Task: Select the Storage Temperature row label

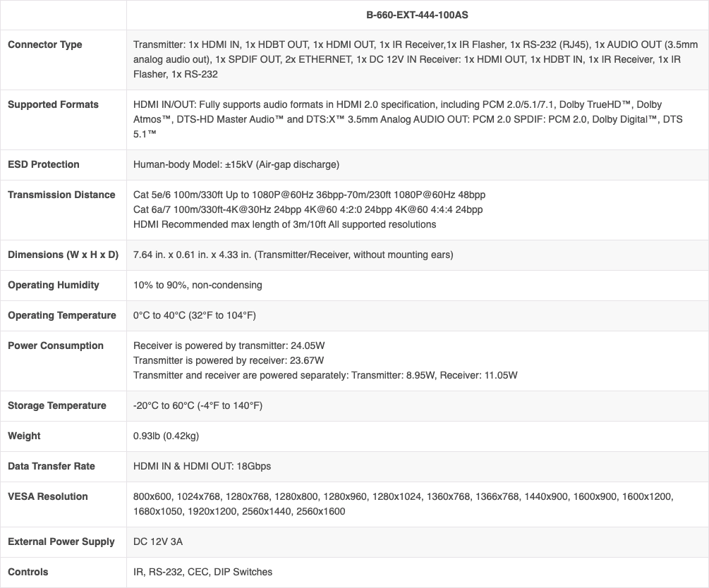Action: [57, 405]
